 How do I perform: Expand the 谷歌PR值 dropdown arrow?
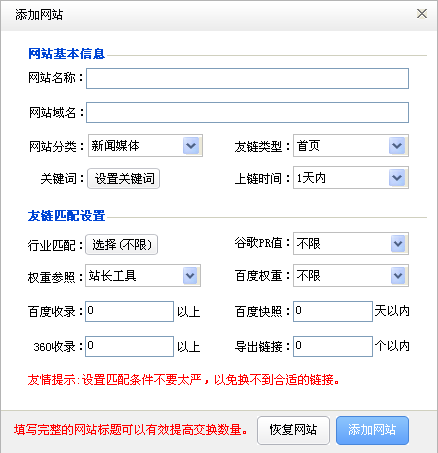click(398, 244)
